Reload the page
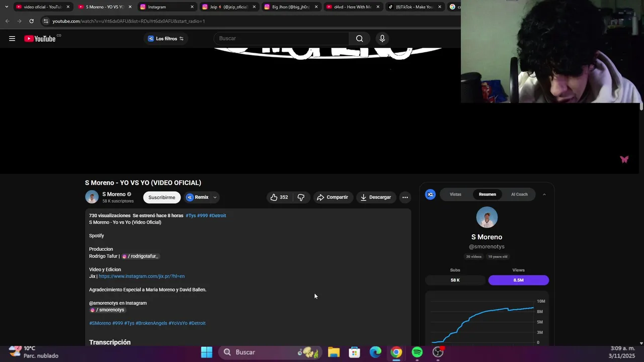This screenshot has width=644, height=362. [x=31, y=21]
